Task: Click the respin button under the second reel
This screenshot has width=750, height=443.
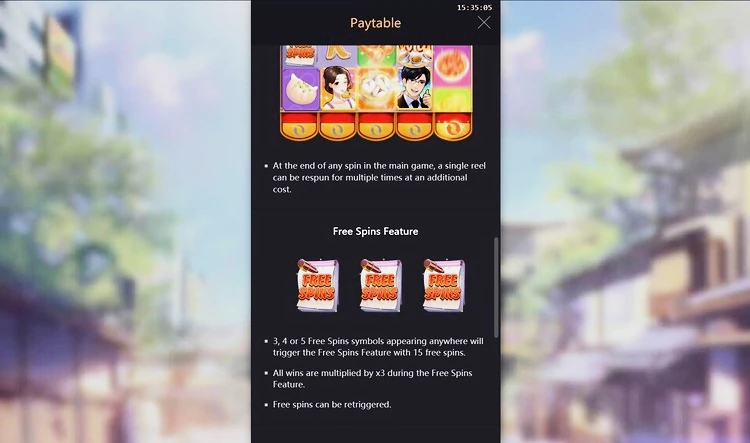Action: [337, 127]
